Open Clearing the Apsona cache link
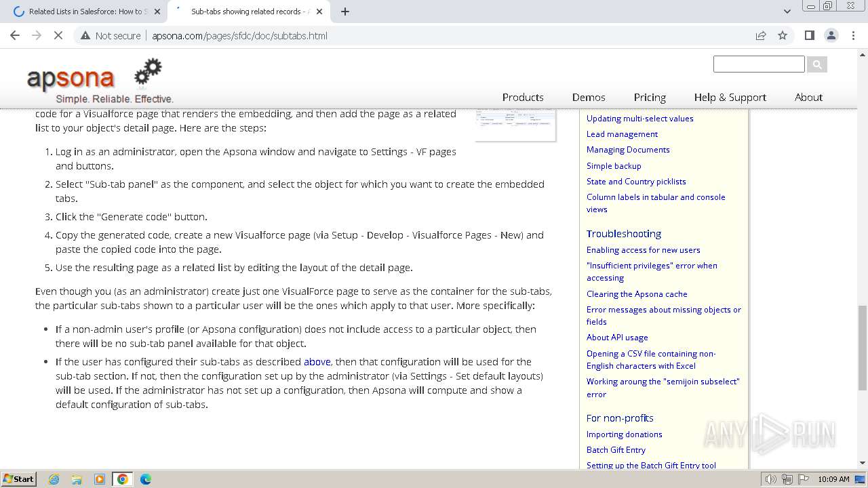This screenshot has height=488, width=868. click(x=637, y=294)
